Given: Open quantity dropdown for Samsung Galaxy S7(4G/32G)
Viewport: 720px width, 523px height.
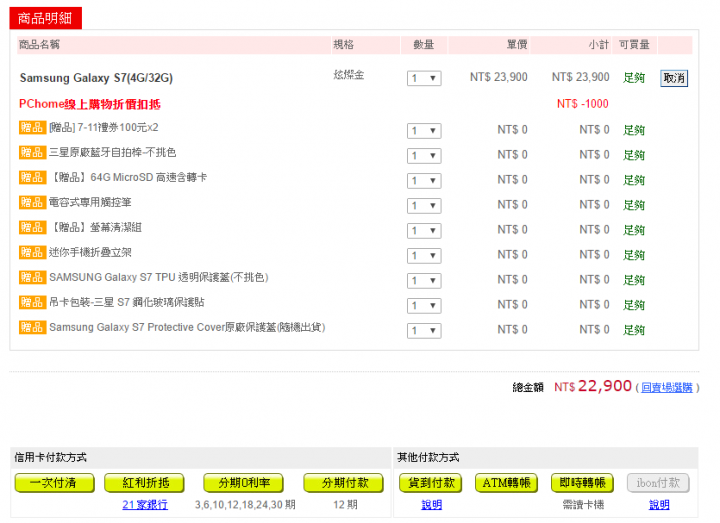Looking at the screenshot, I should 424,78.
